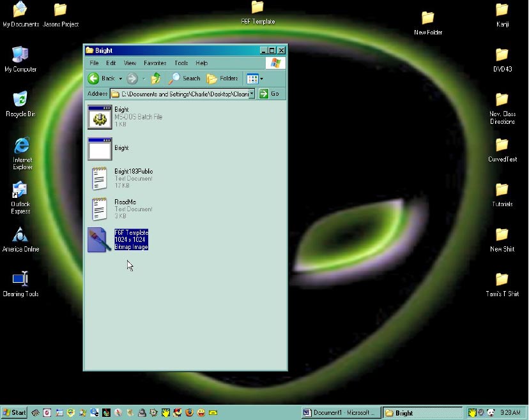Viewport: 529px width, 420px height.
Task: Select the Bright183Public text document
Action: point(100,179)
